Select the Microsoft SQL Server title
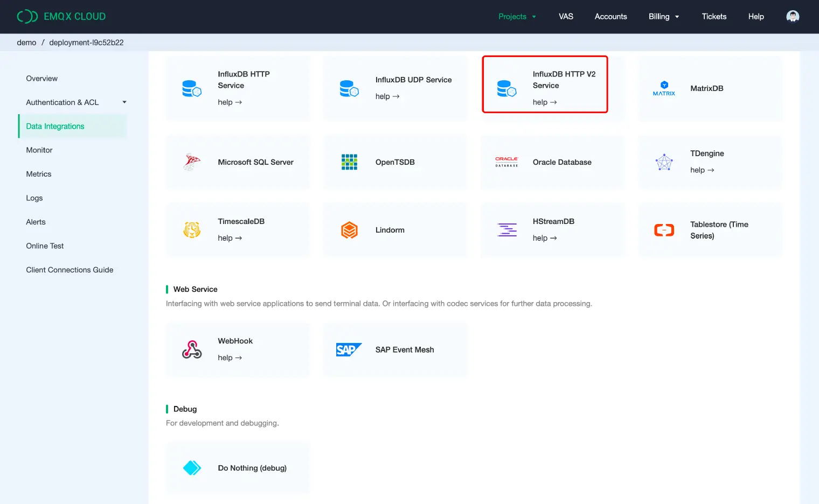This screenshot has width=819, height=504. click(x=255, y=162)
